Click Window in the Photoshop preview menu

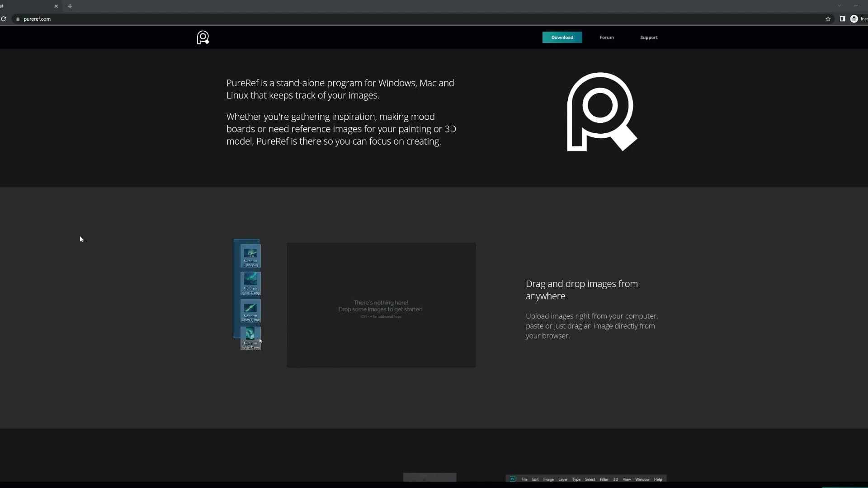642,479
